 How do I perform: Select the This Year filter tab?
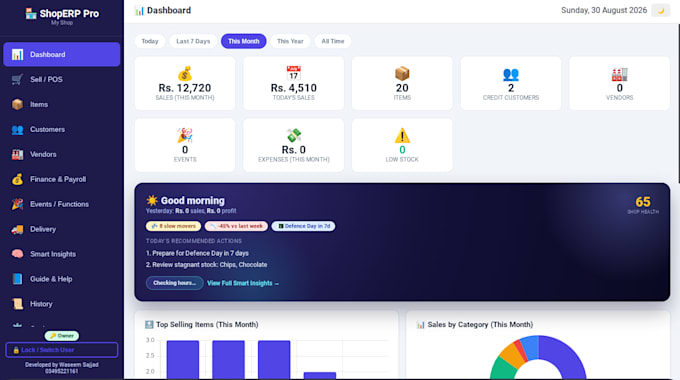[290, 41]
